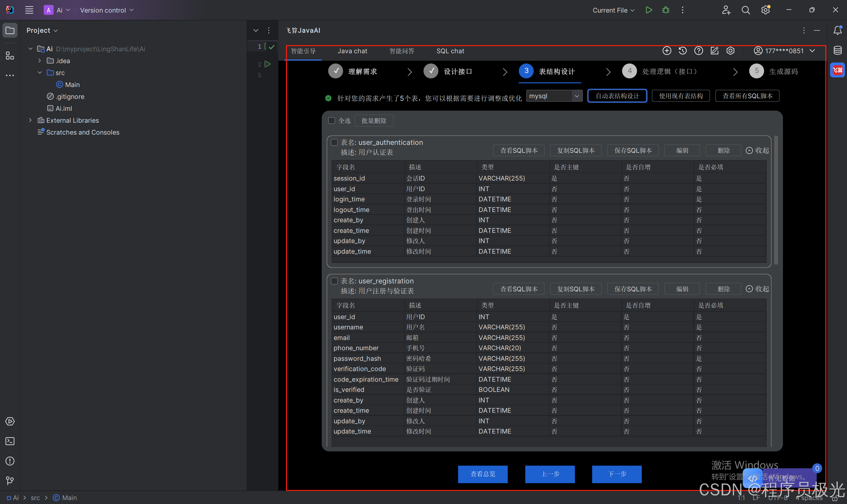Image resolution: width=847 pixels, height=504 pixels.
Task: Click the history icon in JavaAI toolbar
Action: [682, 51]
